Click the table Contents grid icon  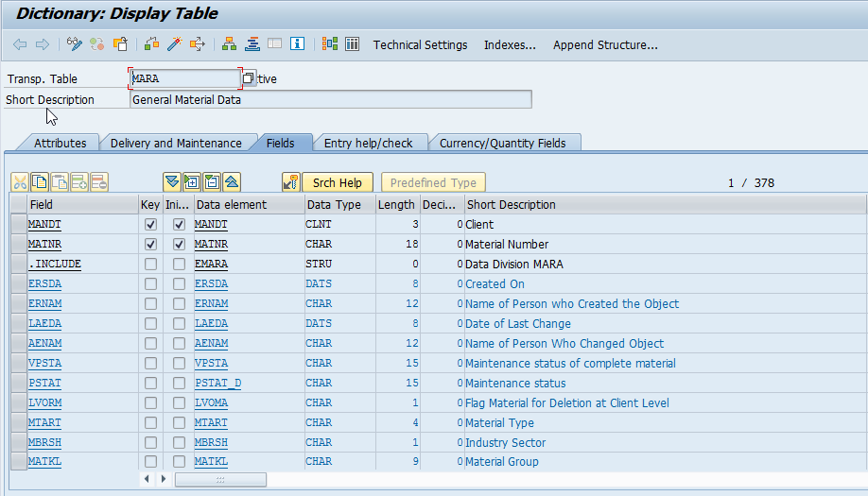coord(352,44)
